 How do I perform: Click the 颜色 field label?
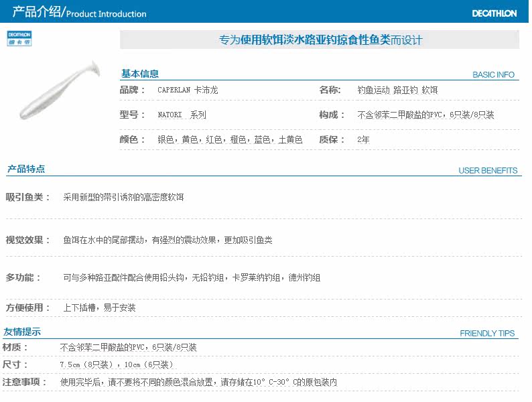coord(132,139)
